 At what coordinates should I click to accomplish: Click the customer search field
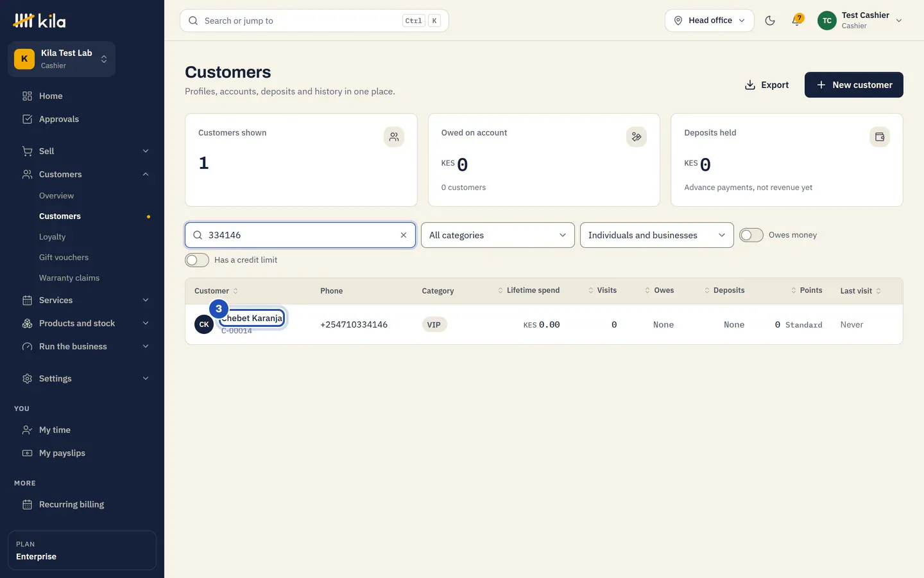300,235
